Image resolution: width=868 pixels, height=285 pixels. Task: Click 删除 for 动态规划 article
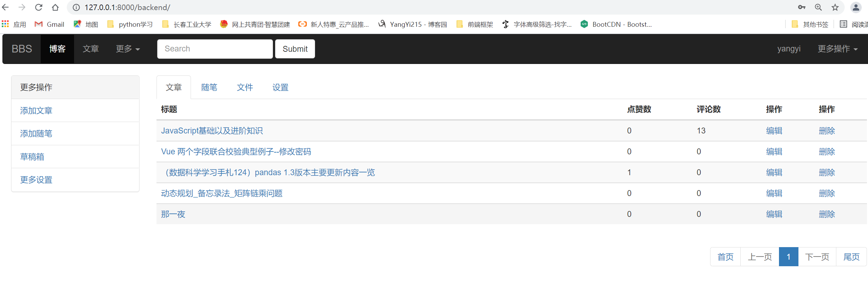pyautogui.click(x=827, y=193)
